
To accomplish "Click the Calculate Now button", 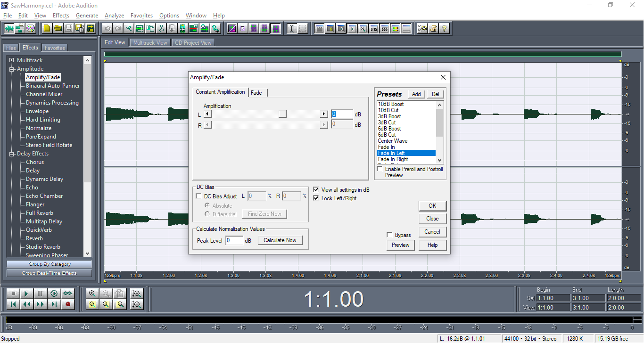I will (280, 240).
